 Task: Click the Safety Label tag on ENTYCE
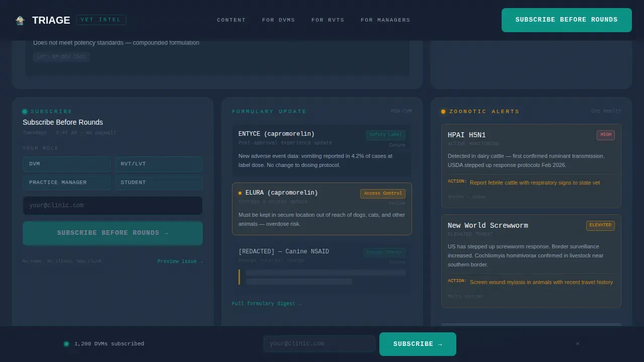pos(385,135)
